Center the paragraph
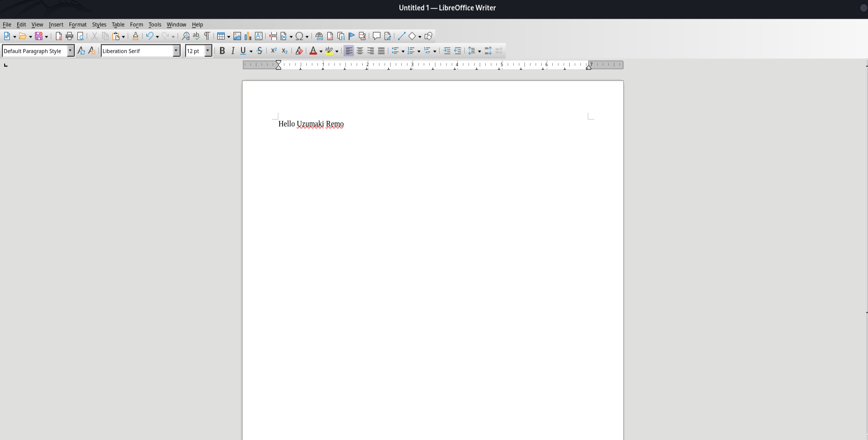The image size is (868, 440). point(360,51)
